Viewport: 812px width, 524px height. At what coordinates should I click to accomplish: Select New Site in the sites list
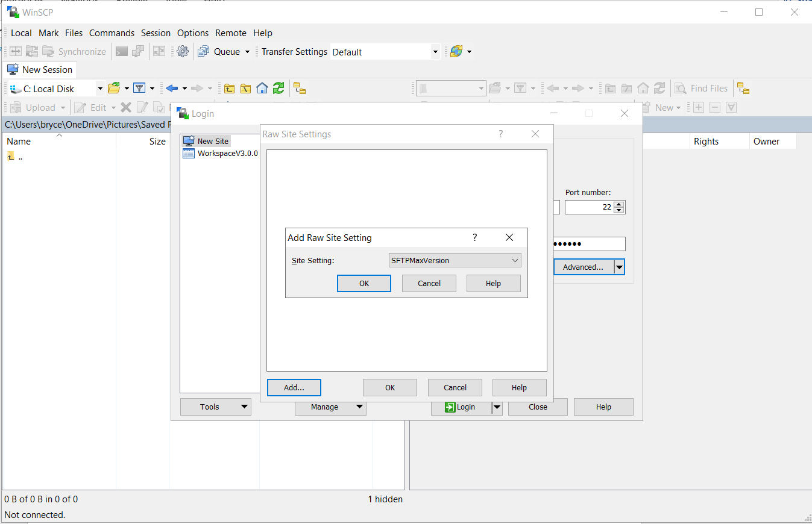click(x=206, y=141)
